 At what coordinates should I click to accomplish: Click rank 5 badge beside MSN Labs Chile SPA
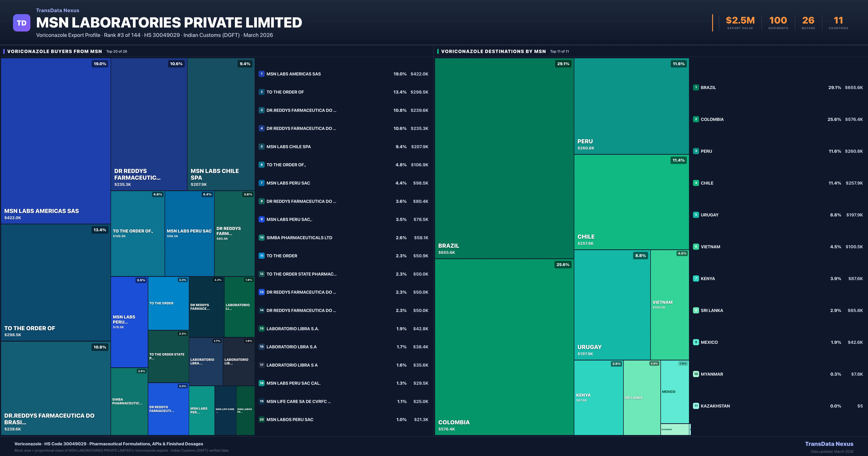pyautogui.click(x=261, y=147)
